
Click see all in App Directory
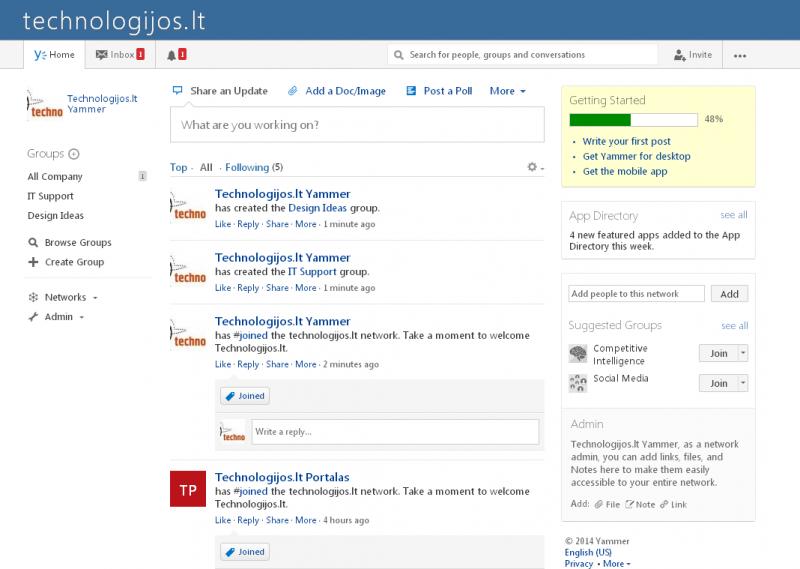734,215
